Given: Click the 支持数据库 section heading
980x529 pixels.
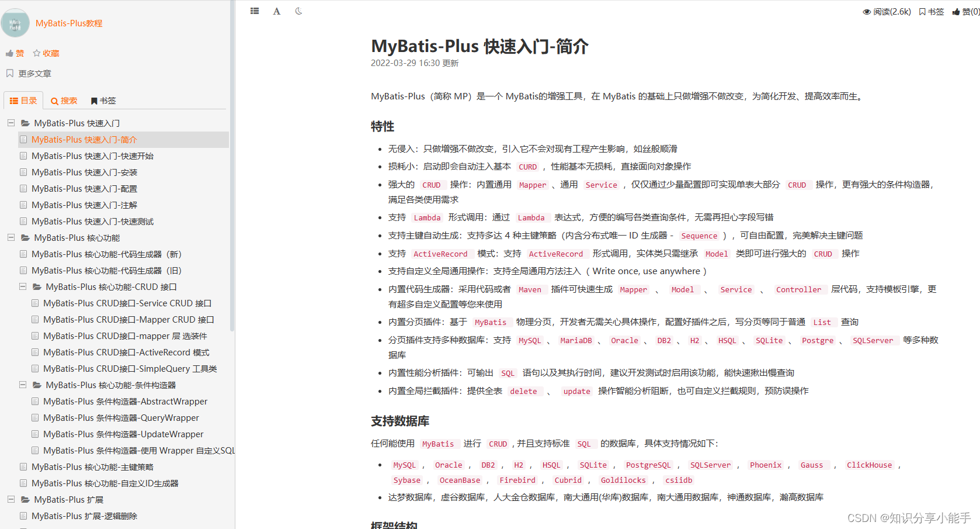Looking at the screenshot, I should [400, 421].
